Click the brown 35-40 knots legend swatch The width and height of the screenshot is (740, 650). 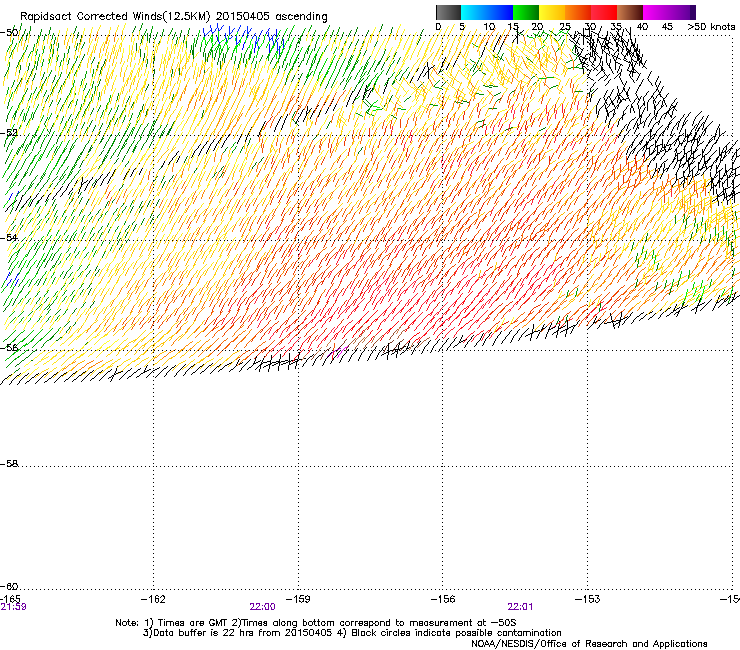pyautogui.click(x=630, y=12)
